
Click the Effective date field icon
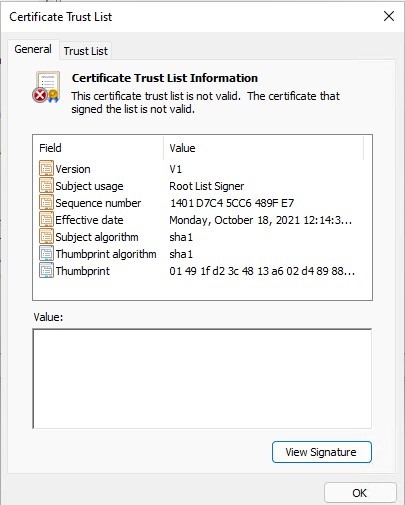pyautogui.click(x=46, y=219)
